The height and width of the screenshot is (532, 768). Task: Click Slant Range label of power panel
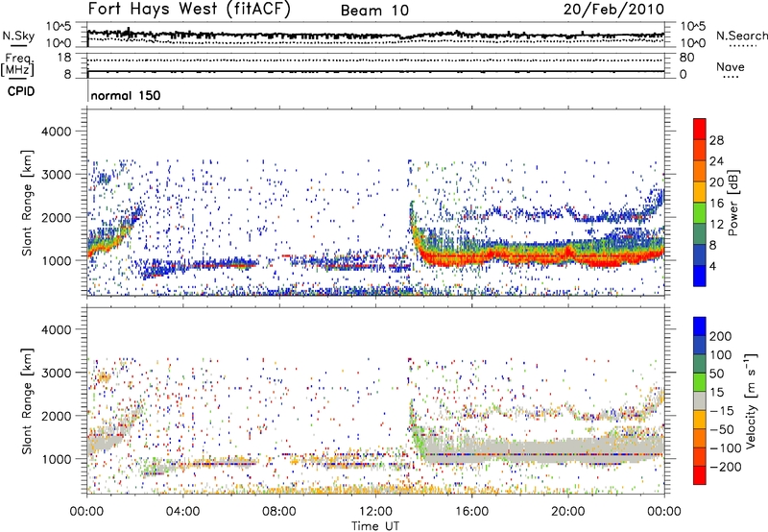[x=27, y=203]
